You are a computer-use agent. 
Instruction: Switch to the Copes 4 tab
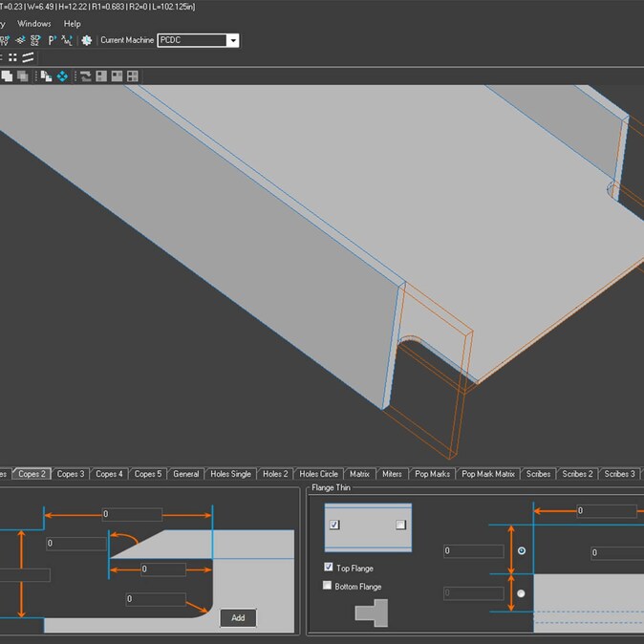(x=109, y=474)
